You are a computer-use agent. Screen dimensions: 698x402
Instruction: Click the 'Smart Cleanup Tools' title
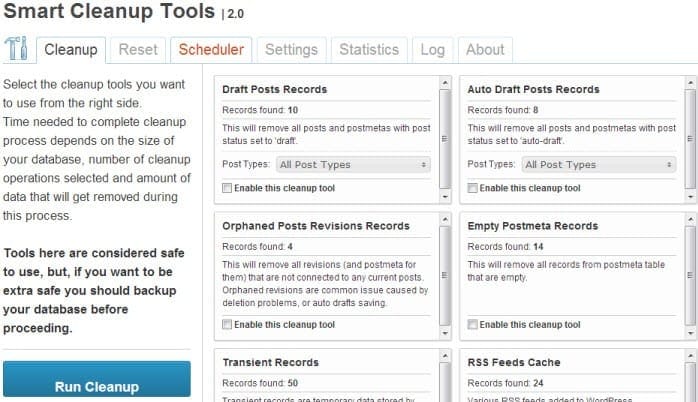(x=109, y=11)
